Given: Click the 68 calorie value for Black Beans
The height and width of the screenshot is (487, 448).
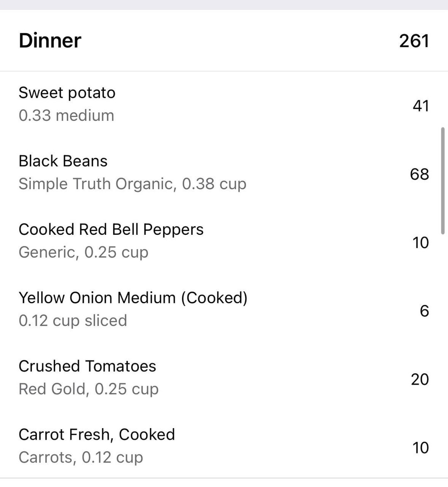Looking at the screenshot, I should 419,174.
